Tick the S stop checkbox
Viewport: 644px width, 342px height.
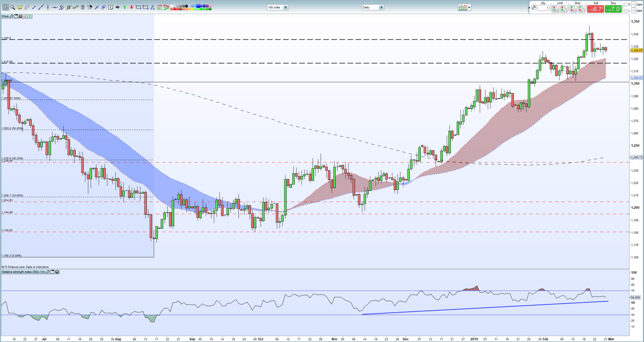tap(626, 4)
